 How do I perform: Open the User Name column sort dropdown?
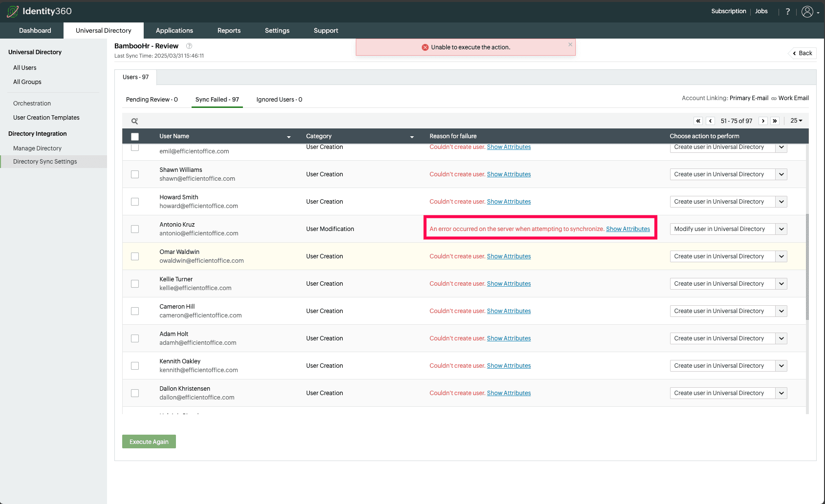point(289,137)
